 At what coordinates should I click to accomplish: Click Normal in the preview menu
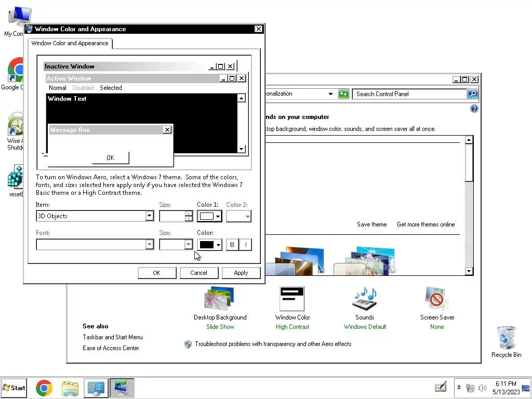pos(57,87)
